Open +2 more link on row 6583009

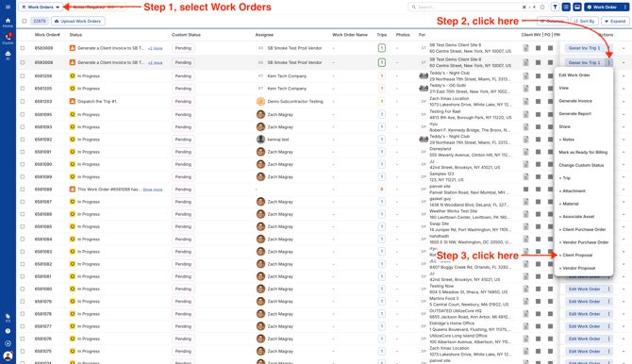pos(156,48)
